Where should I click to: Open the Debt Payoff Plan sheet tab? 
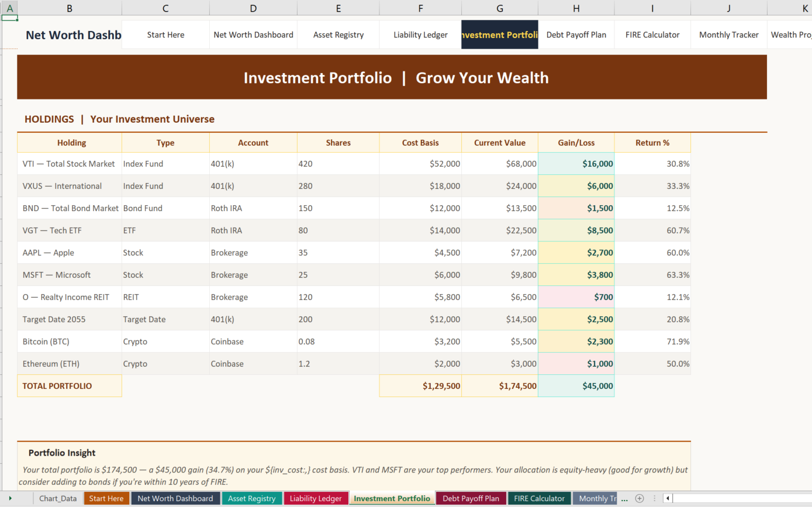[471, 498]
